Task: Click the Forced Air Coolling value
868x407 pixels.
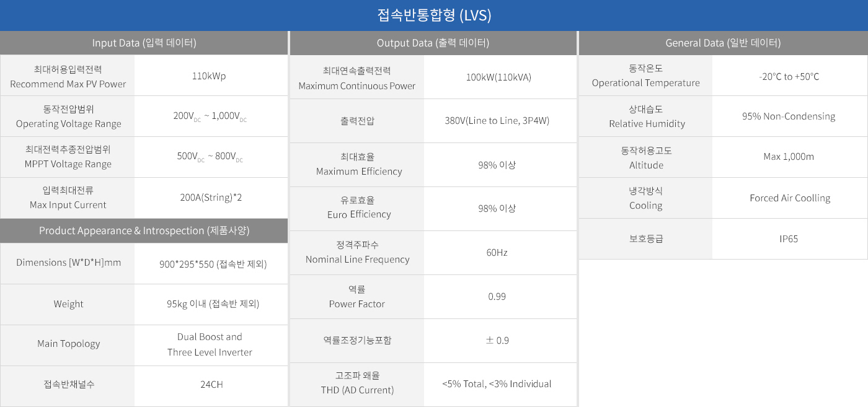Action: tap(790, 198)
